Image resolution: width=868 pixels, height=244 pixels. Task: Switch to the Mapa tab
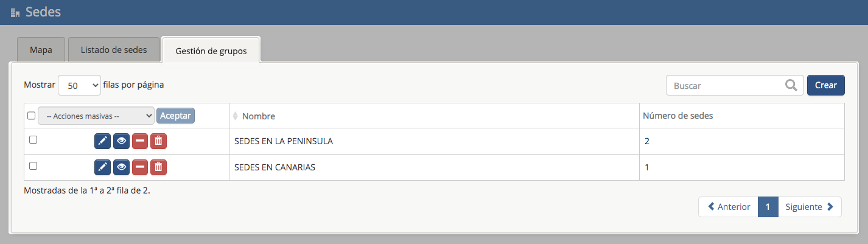pyautogui.click(x=41, y=50)
